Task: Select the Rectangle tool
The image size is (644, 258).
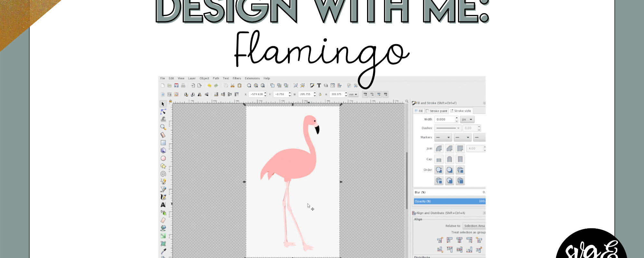Action: (x=163, y=143)
